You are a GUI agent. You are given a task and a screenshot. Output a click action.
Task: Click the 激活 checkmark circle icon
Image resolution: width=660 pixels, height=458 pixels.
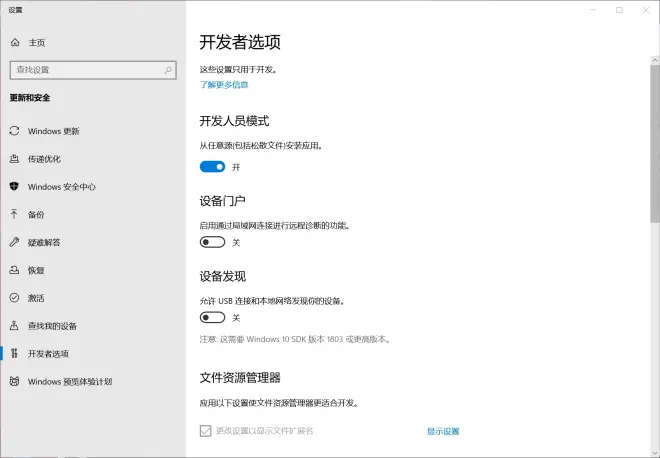pyautogui.click(x=14, y=298)
